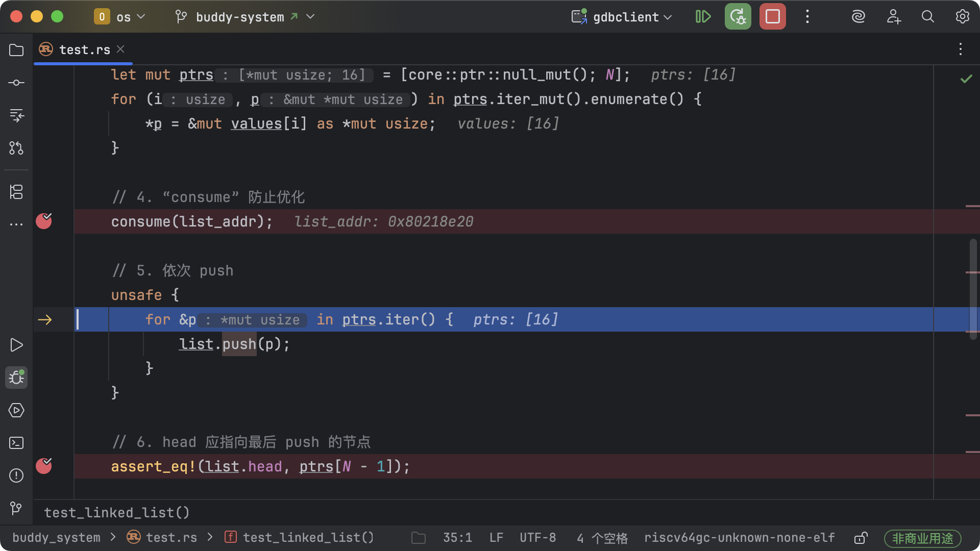Click the editor vertical scrollbar thumb
The width and height of the screenshot is (980, 551).
pos(973,288)
